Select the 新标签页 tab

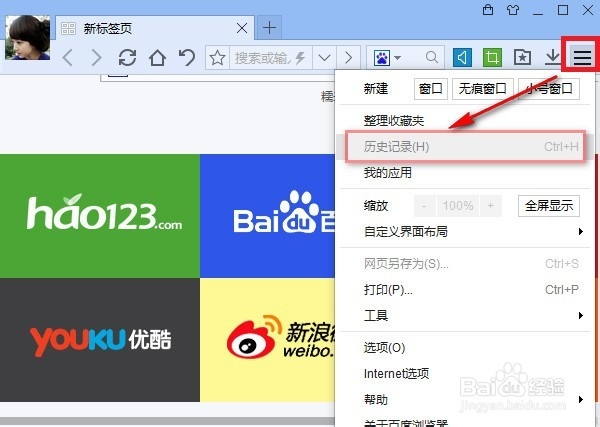coord(155,28)
